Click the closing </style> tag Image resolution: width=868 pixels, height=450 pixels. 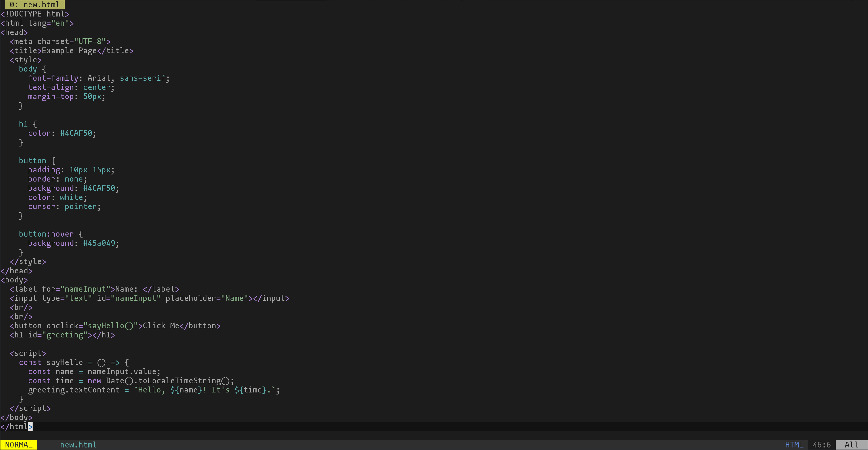(x=28, y=262)
